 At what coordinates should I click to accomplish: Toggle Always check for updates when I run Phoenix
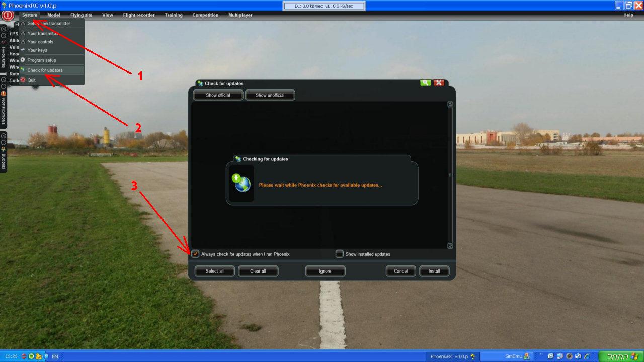click(196, 254)
